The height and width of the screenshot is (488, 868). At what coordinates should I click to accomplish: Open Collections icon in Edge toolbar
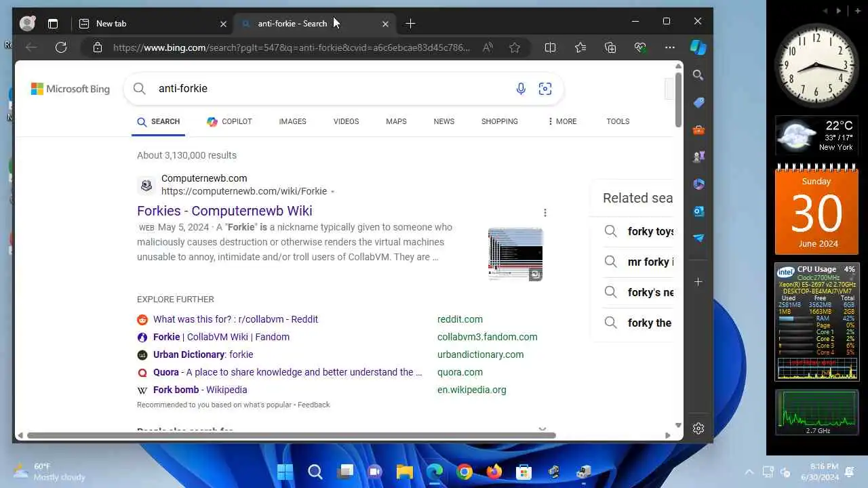click(610, 47)
